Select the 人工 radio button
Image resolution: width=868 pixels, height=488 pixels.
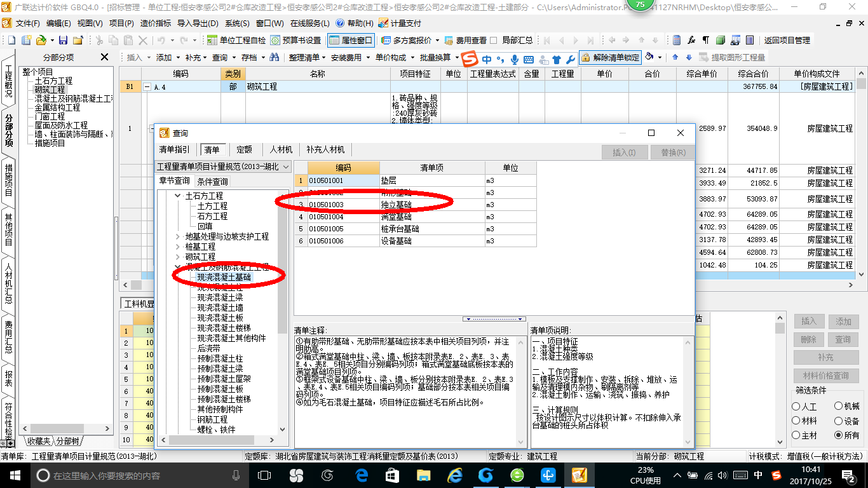[x=796, y=407]
